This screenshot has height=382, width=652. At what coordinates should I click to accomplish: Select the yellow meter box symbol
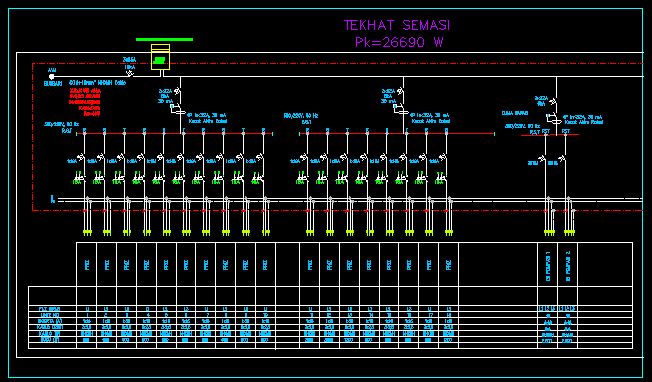161,57
